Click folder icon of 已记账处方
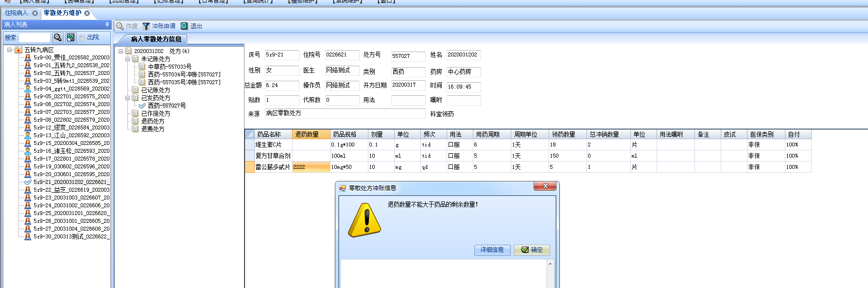The height and width of the screenshot is (288, 868). click(x=135, y=90)
